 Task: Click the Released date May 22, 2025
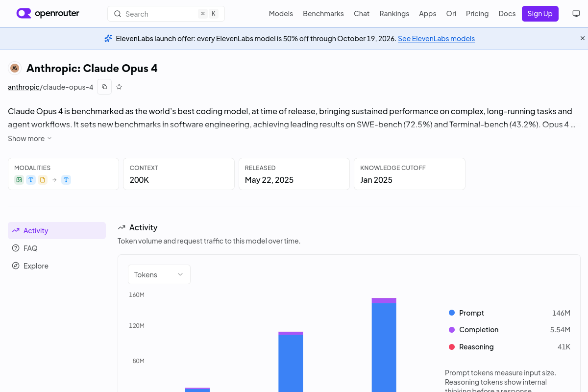click(x=269, y=180)
